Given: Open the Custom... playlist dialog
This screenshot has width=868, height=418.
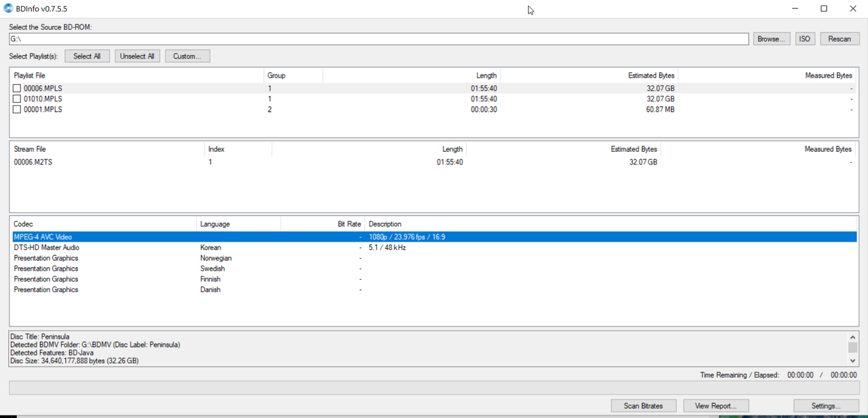Looking at the screenshot, I should [187, 56].
